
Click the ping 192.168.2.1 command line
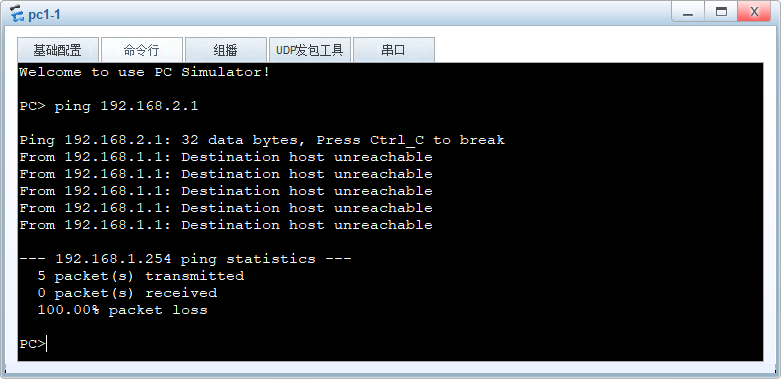[x=109, y=106]
